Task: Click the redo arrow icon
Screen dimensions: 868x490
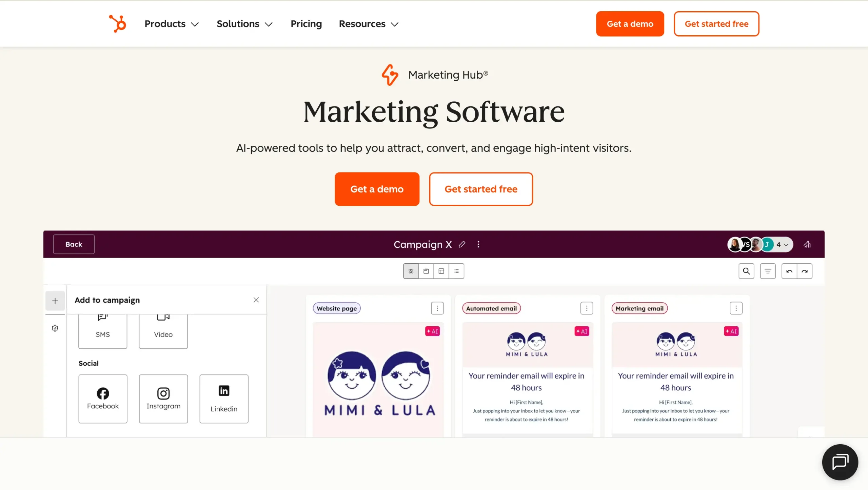Action: tap(805, 271)
